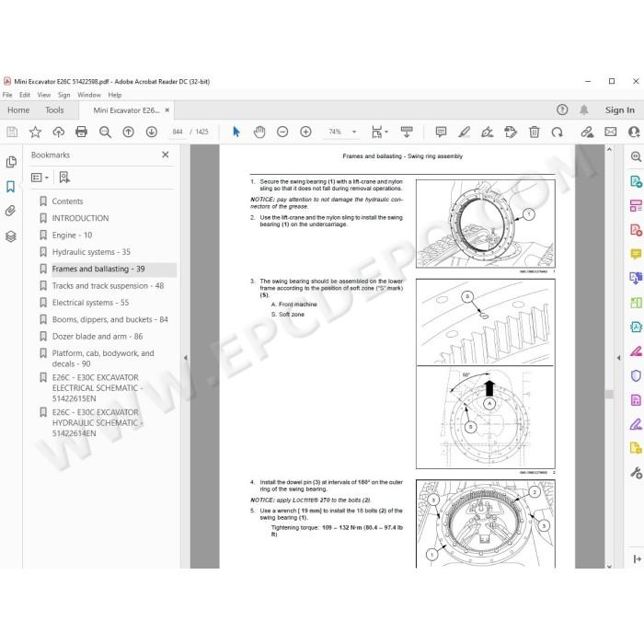
Task: Delete with trash can icon
Action: pyautogui.click(x=534, y=132)
